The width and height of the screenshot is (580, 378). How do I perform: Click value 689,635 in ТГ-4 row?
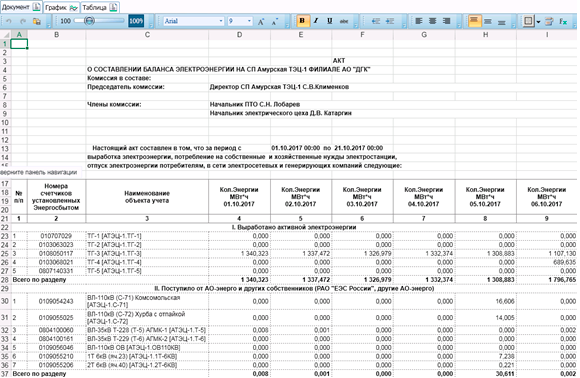click(564, 262)
